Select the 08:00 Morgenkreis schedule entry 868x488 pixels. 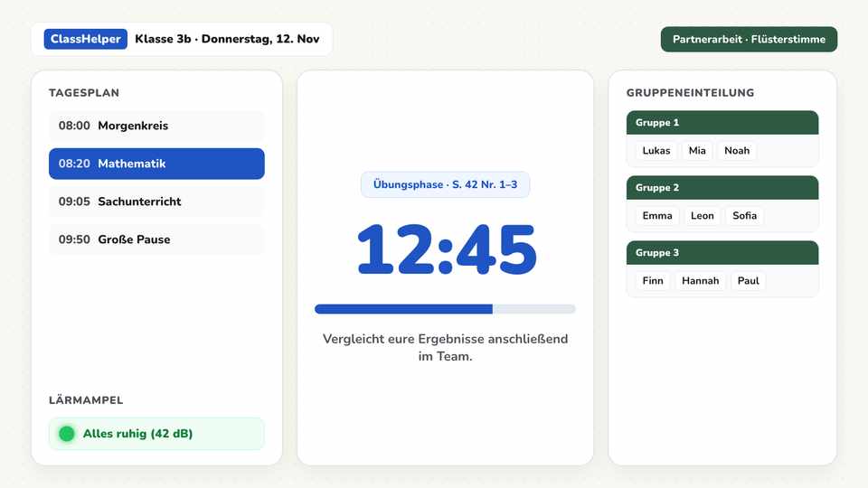coord(156,126)
